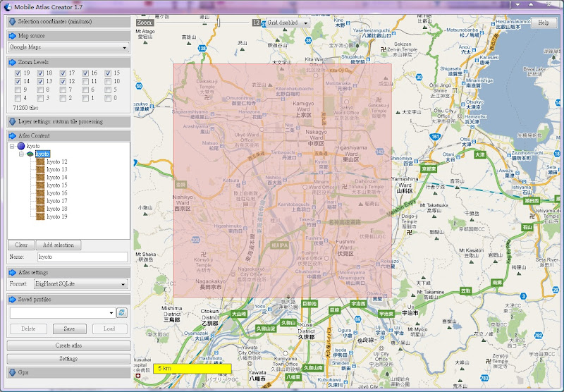Collapse the Zoom Levels panel arrow
Viewport: 564px width, 392px height.
12,62
